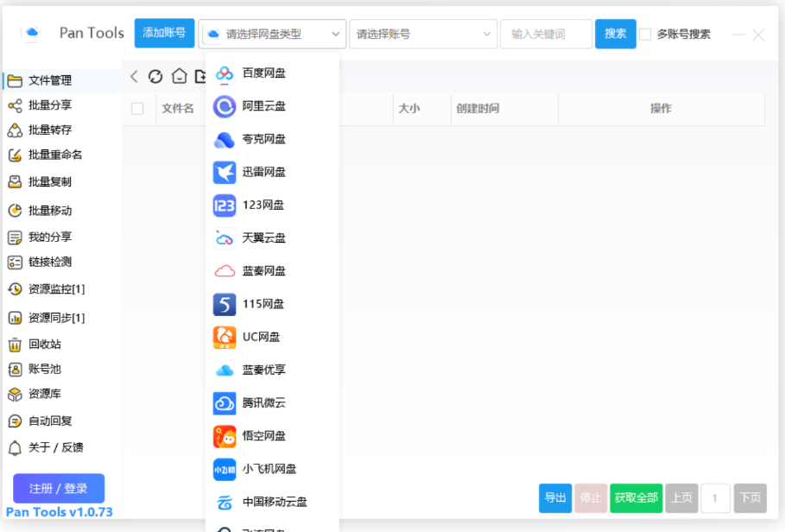The width and height of the screenshot is (785, 532).
Task: Click the 资源库 box icon
Action: (x=15, y=395)
